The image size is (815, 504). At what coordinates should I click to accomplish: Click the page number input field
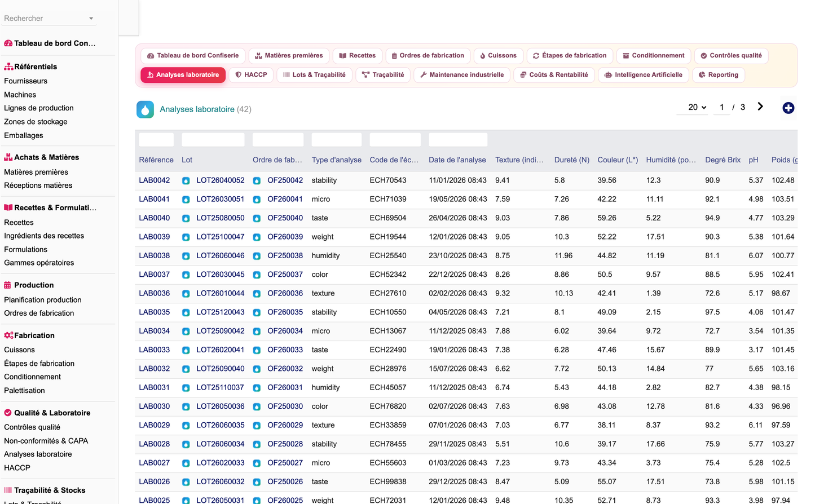[721, 107]
